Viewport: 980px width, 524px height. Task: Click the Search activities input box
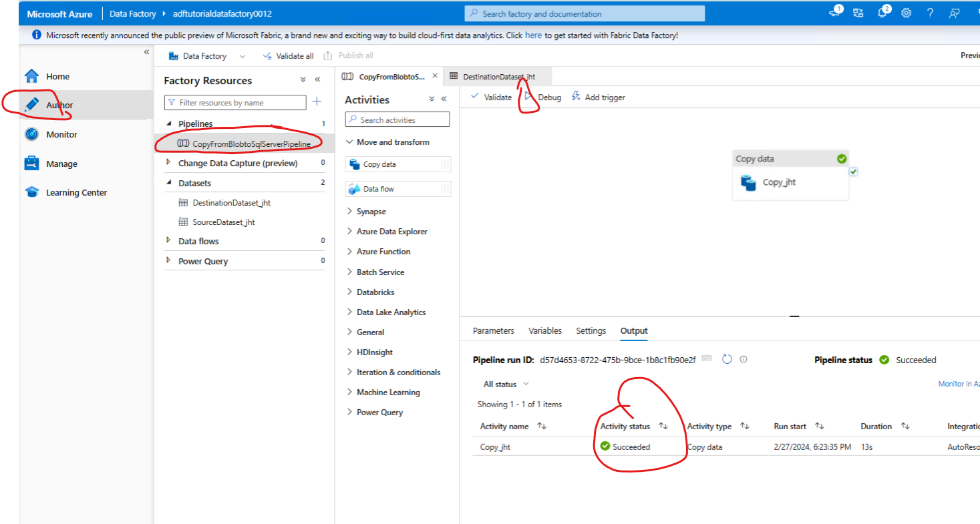397,119
